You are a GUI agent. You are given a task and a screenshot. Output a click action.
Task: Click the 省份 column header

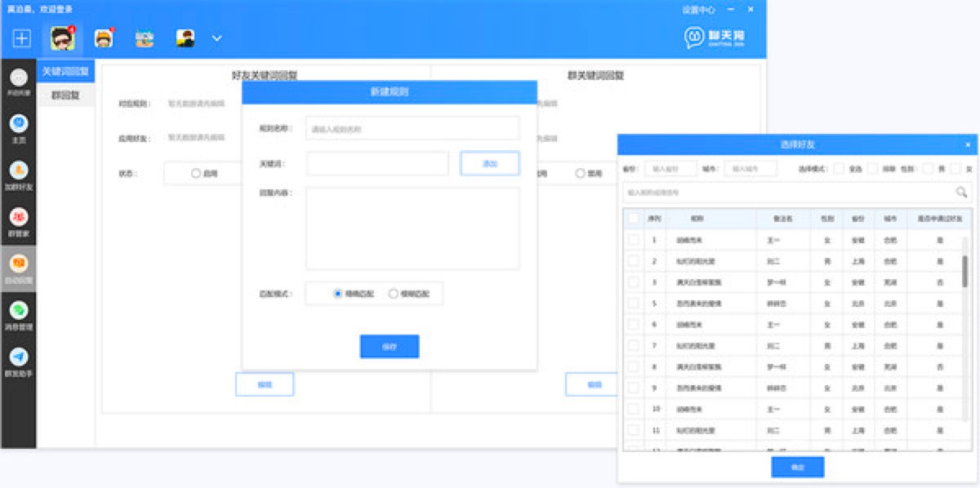coord(857,219)
